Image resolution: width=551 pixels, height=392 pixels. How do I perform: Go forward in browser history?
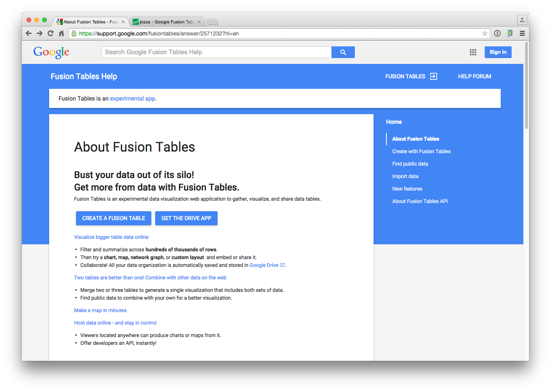[39, 34]
